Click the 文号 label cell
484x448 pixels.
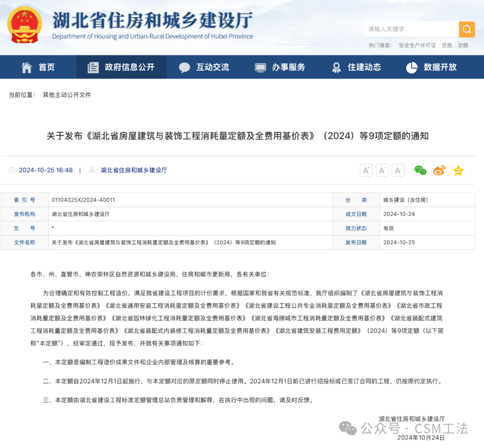(25, 228)
